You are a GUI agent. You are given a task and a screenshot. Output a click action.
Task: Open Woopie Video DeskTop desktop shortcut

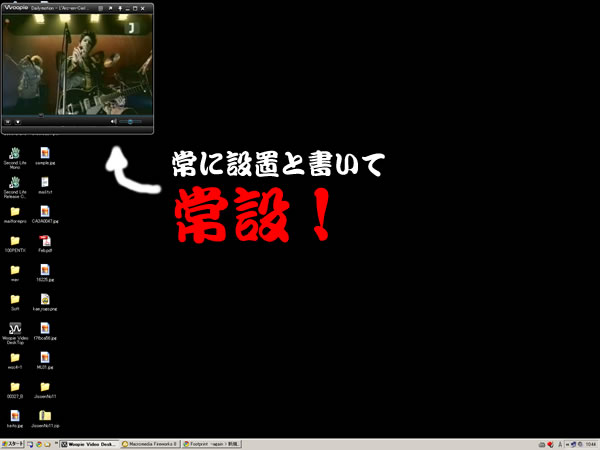pos(15,329)
